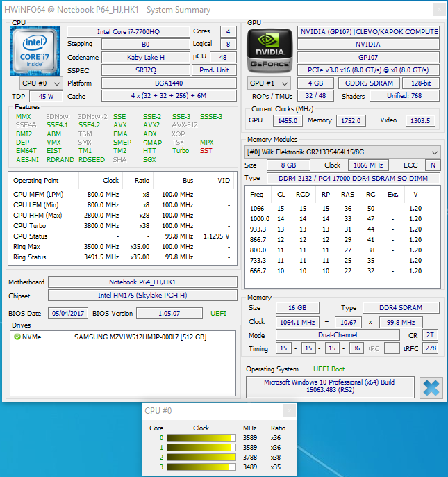Click the red SST feature label

click(206, 151)
